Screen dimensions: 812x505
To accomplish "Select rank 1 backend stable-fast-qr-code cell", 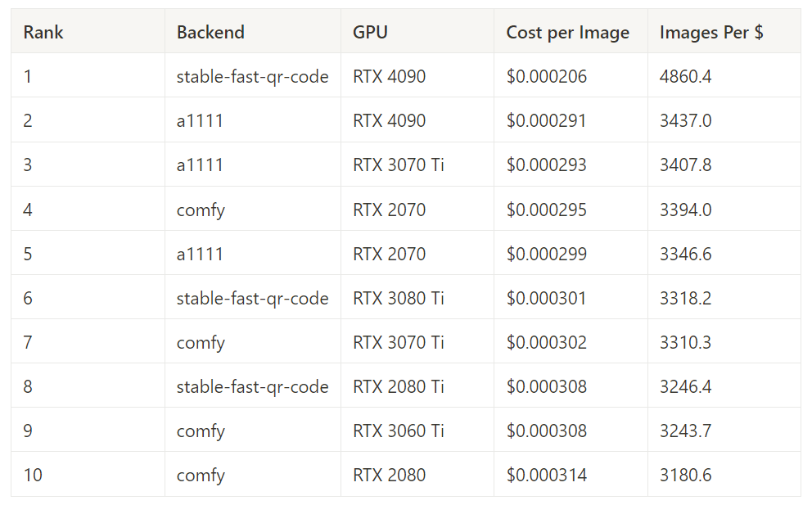I will pos(252,77).
